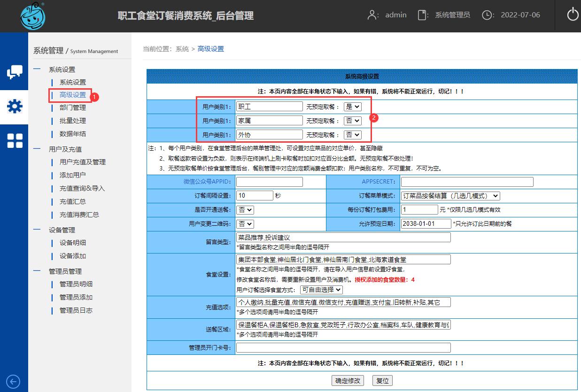Click the 高级设置 breadcrumb text
This screenshot has width=581, height=392.
[211, 49]
